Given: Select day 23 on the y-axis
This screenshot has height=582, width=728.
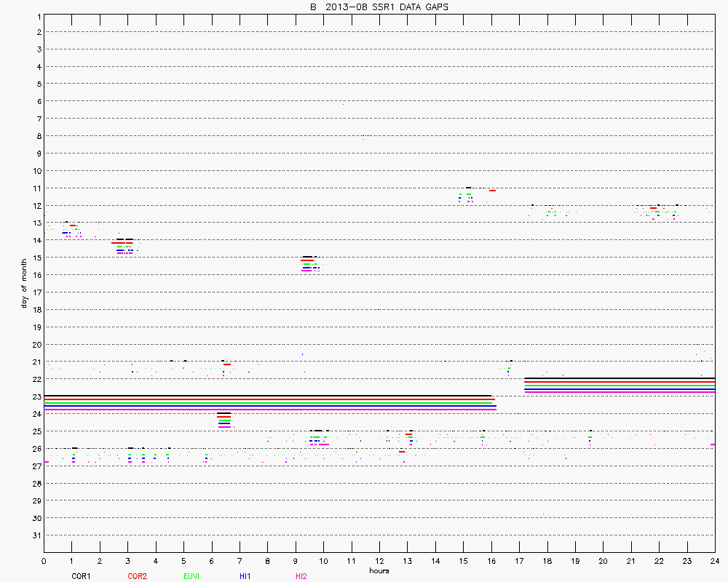Looking at the screenshot, I should (36, 396).
